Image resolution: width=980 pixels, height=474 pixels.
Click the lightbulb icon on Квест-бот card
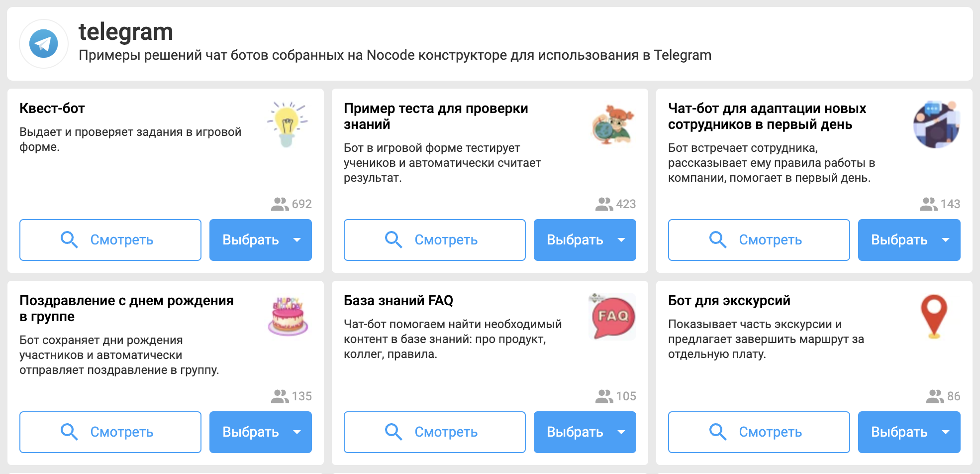click(288, 124)
